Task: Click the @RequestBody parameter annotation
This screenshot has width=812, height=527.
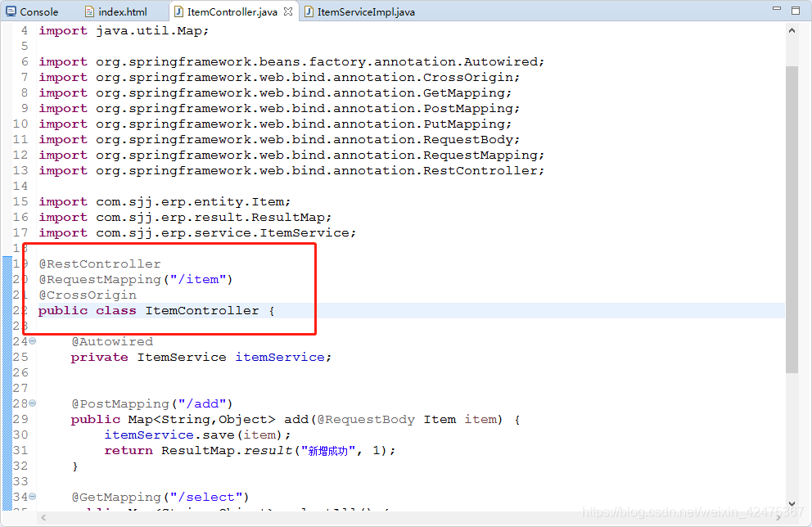Action: coord(366,419)
